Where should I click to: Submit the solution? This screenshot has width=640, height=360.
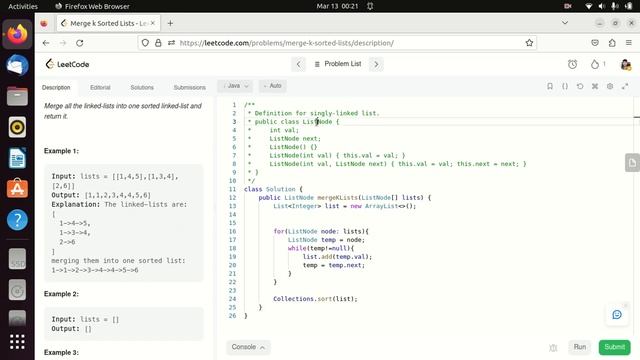(x=614, y=347)
